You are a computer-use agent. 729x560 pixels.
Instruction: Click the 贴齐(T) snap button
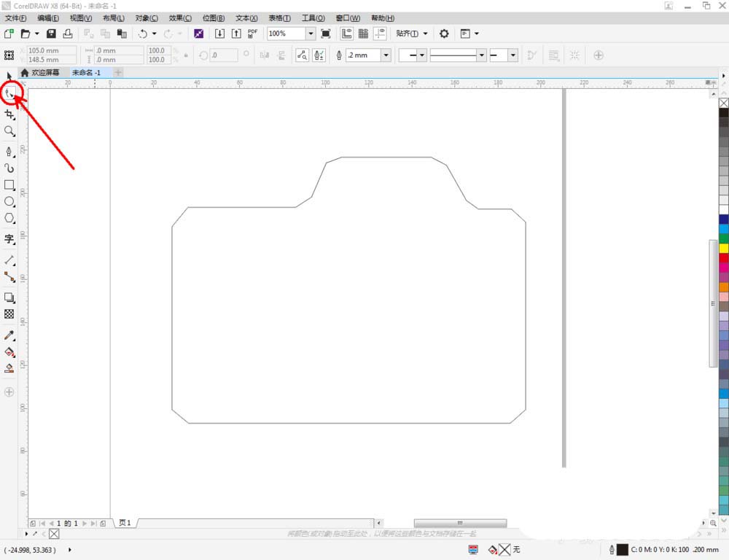pos(408,34)
